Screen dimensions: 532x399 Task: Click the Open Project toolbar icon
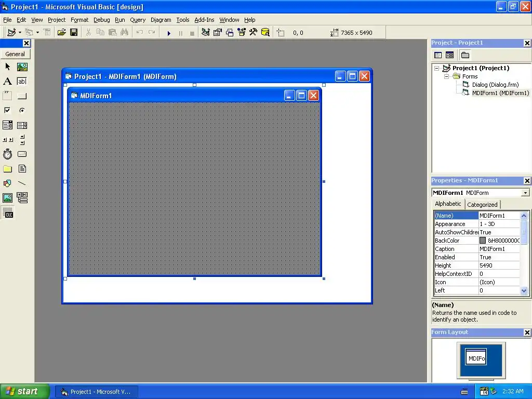[x=61, y=32]
